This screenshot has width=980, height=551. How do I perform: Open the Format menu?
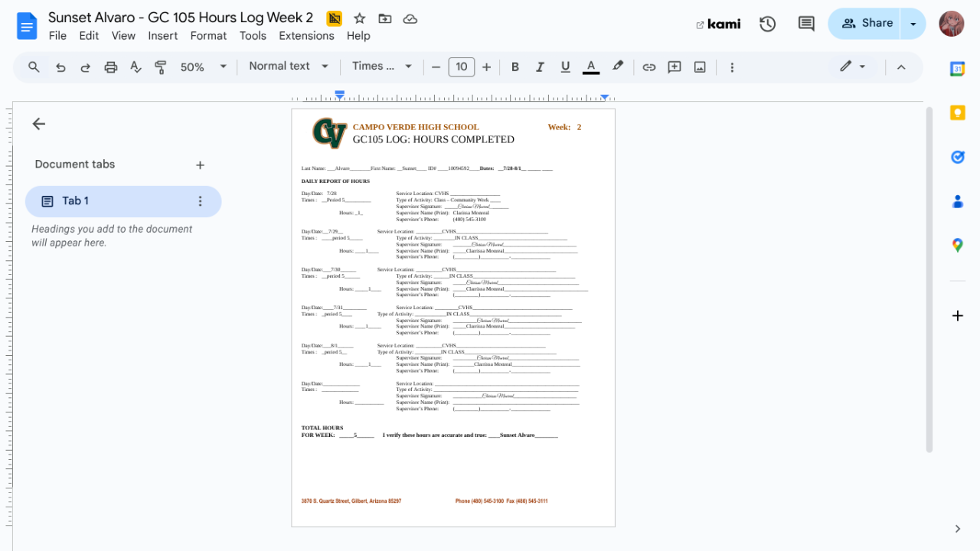(208, 36)
